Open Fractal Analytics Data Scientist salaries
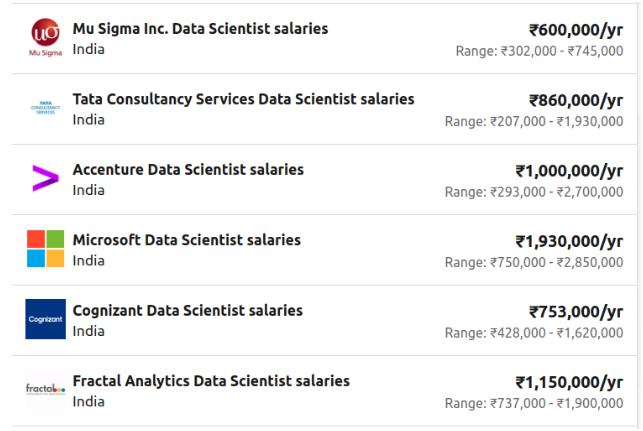The image size is (643, 431). (x=211, y=381)
